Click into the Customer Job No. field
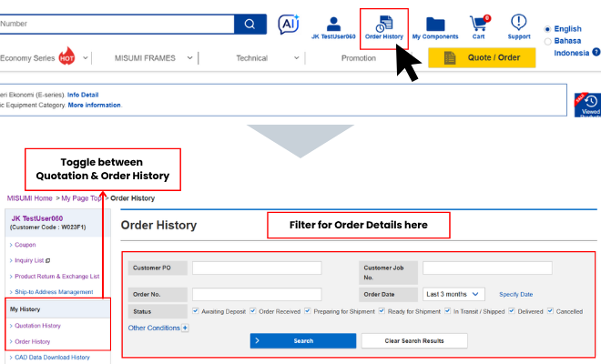601x364 pixels. 487,268
